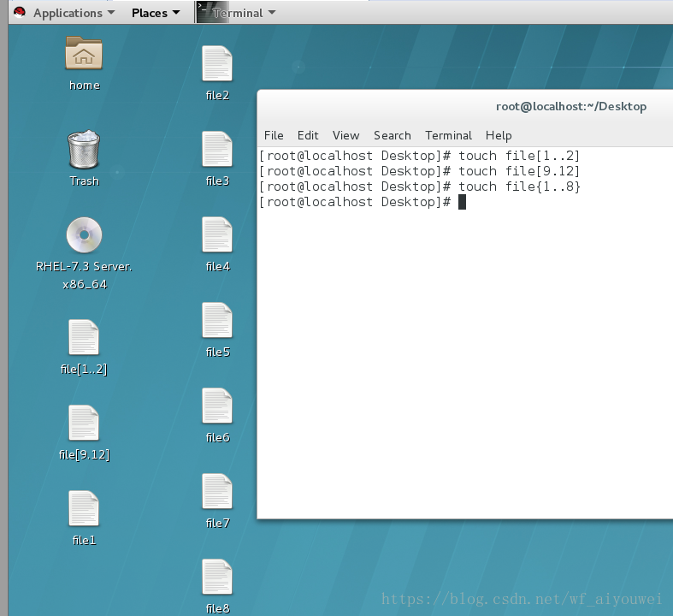
Task: Open the Terminal menu in terminal menubar
Action: click(x=448, y=136)
